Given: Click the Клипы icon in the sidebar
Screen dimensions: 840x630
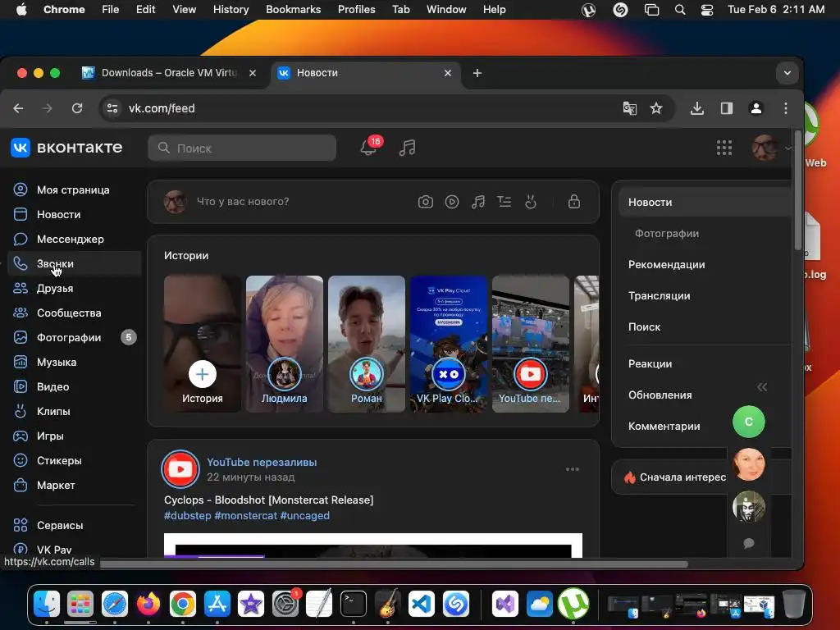Looking at the screenshot, I should [21, 412].
